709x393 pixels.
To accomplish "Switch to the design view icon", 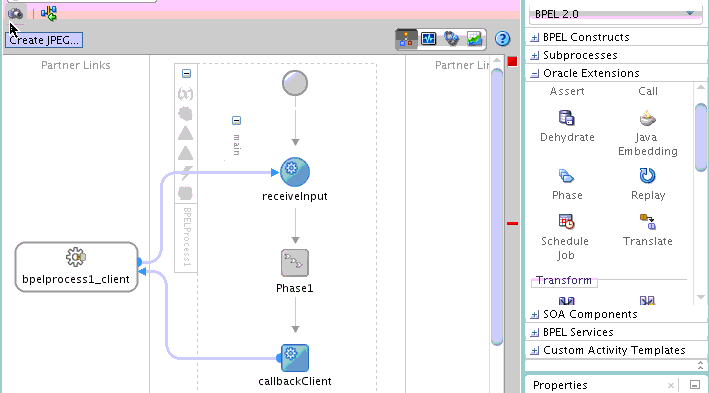I will coord(406,39).
